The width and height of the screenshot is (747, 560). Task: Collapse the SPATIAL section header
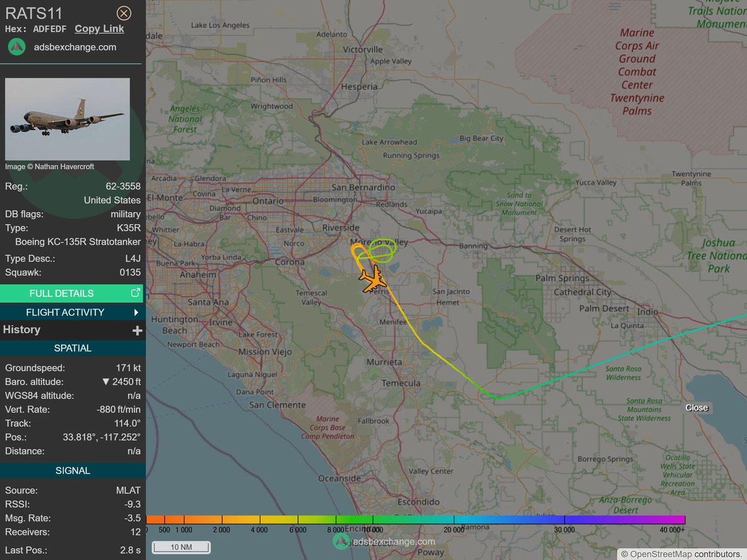click(x=73, y=348)
